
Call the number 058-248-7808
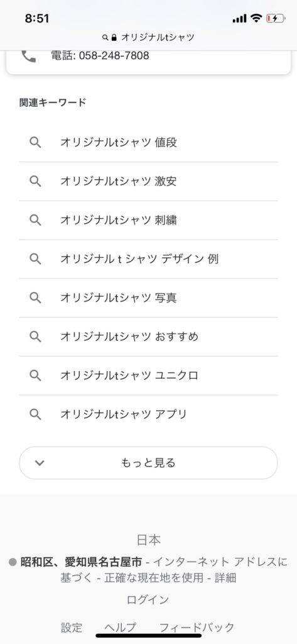(100, 56)
